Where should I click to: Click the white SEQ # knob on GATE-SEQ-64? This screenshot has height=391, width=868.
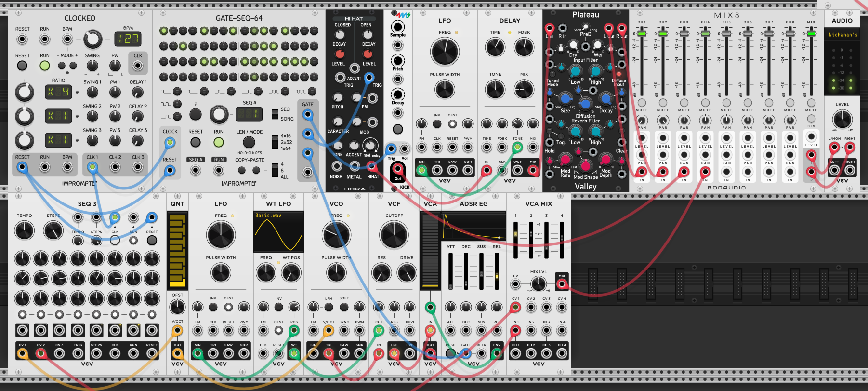[219, 115]
